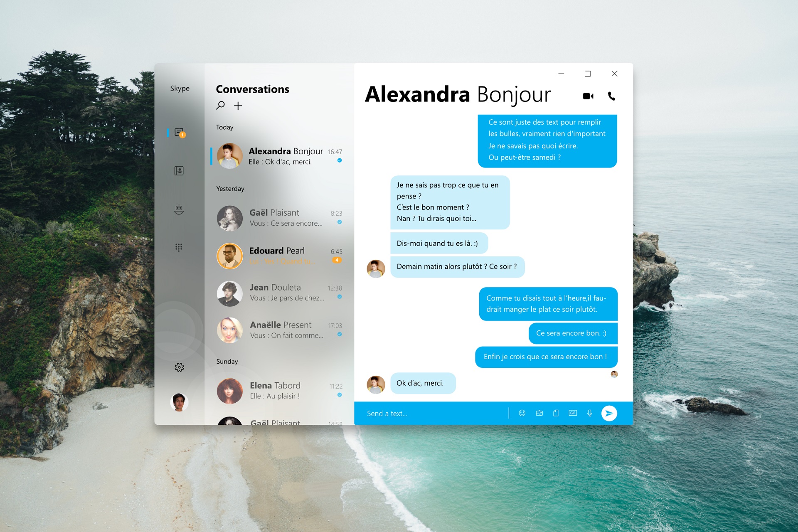Click the voice call icon
This screenshot has width=798, height=532.
[x=611, y=95]
